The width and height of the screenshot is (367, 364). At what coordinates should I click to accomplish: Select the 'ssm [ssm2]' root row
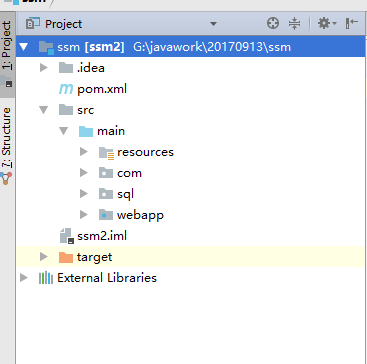point(190,47)
